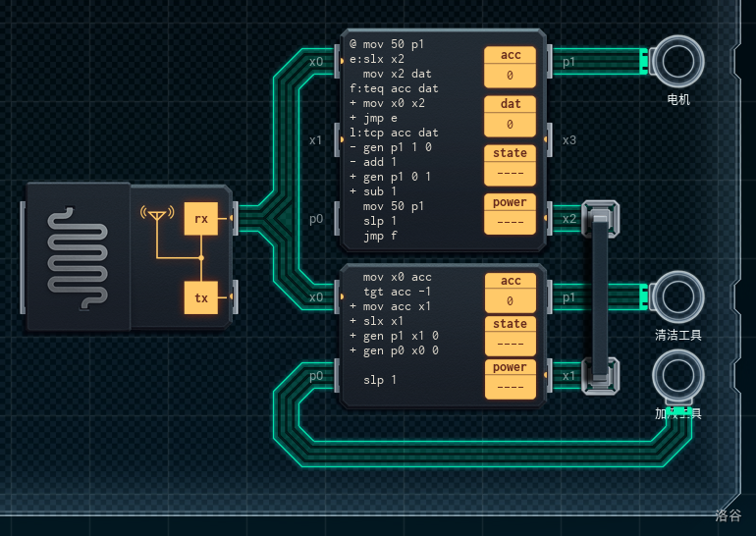Click the 'jmp f' code line
756x536 pixels.
click(x=381, y=236)
